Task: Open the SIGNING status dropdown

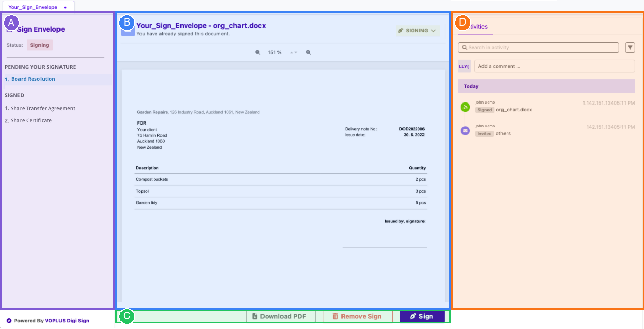Action: coord(417,31)
